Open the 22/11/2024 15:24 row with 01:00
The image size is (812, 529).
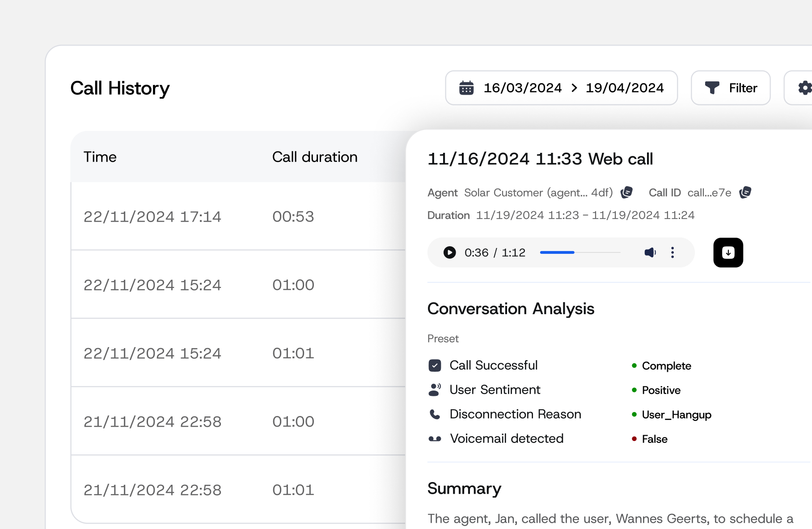(x=238, y=285)
